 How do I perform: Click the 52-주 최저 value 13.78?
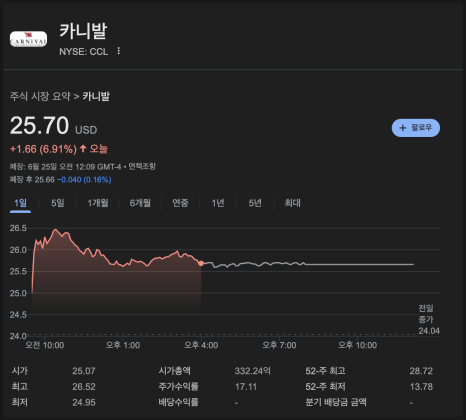tap(421, 387)
